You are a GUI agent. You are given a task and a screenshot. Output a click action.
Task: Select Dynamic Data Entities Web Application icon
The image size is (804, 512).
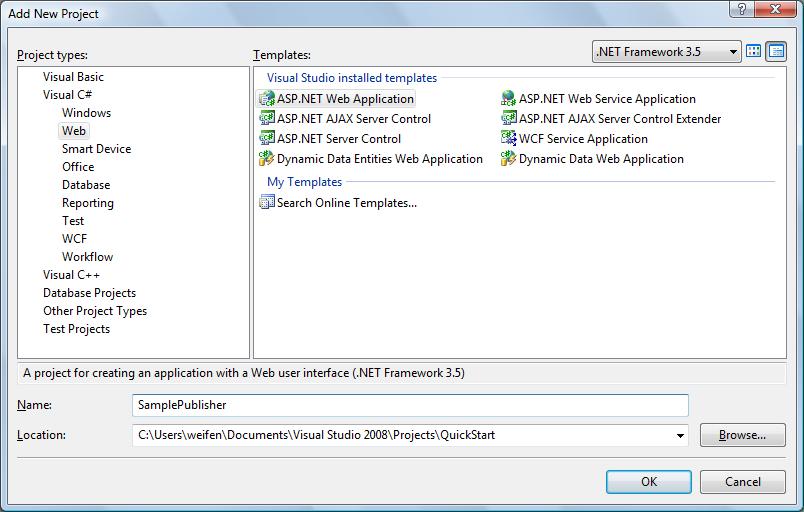coord(267,159)
